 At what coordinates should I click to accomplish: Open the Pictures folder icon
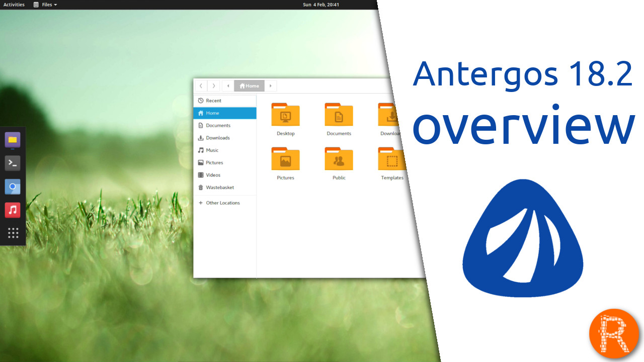point(285,164)
